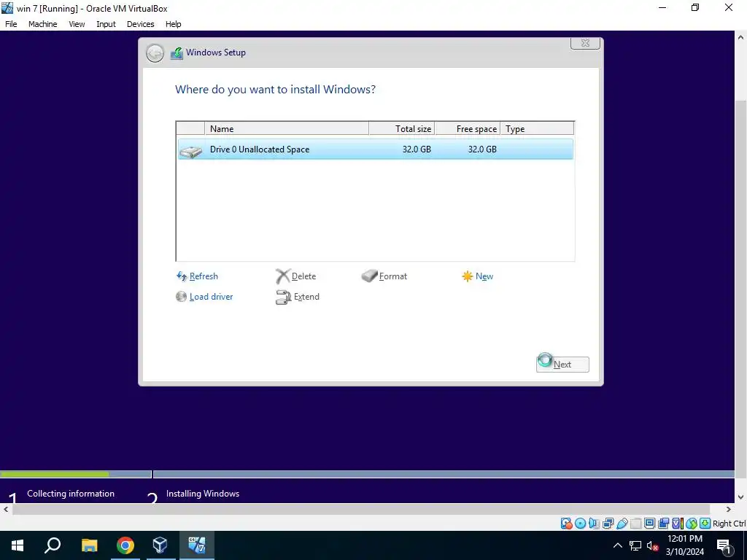The height and width of the screenshot is (560, 747).
Task: Click the network tray icon
Action: pyautogui.click(x=635, y=545)
